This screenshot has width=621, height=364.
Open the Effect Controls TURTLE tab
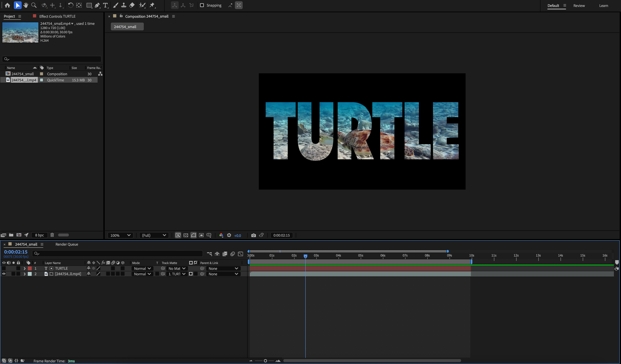pos(57,16)
